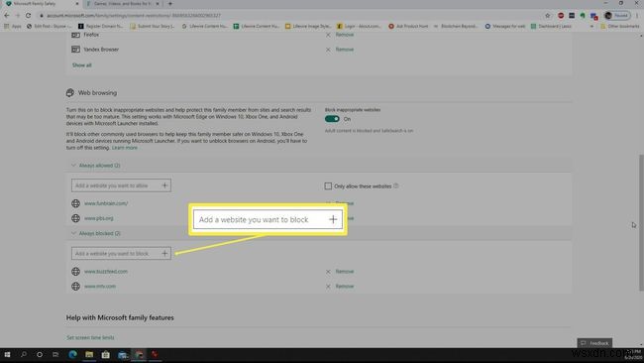Remove www.mtv.com from blocked list
The height and width of the screenshot is (363, 644).
click(x=345, y=286)
